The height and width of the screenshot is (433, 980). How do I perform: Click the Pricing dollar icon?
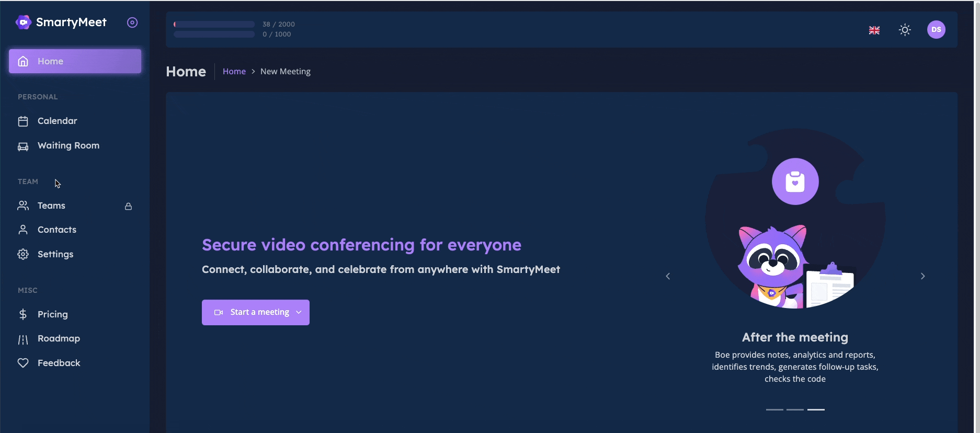23,314
